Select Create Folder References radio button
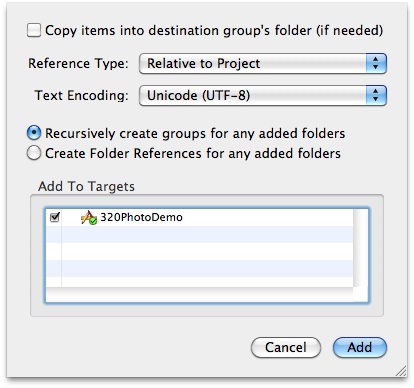The image size is (414, 388). (34, 153)
